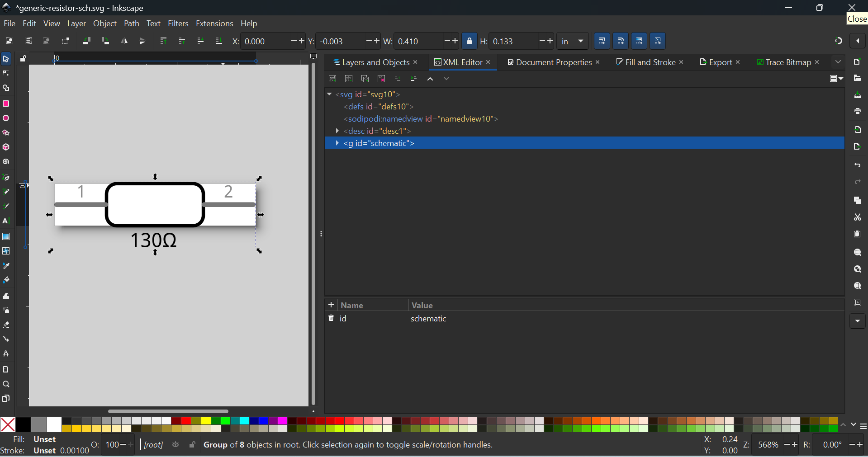
Task: Click the Flip horizontally icon
Action: click(124, 41)
